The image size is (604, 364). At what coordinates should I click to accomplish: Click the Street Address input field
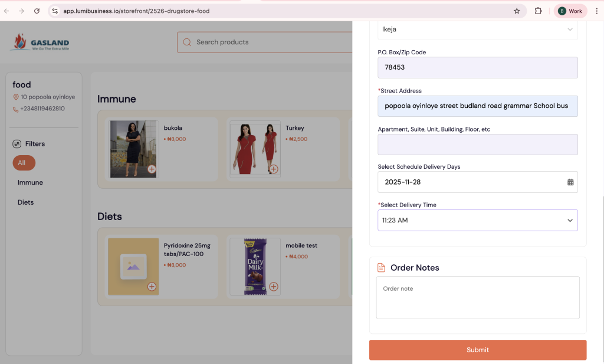pos(477,106)
